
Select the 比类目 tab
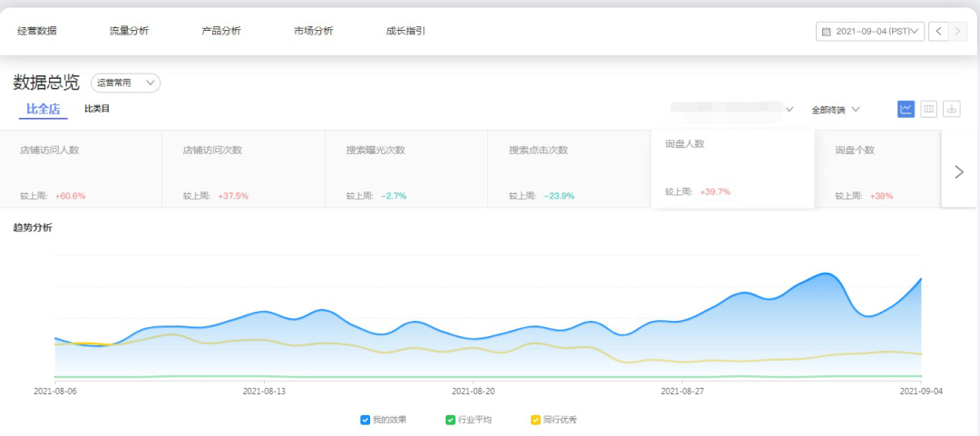(97, 109)
